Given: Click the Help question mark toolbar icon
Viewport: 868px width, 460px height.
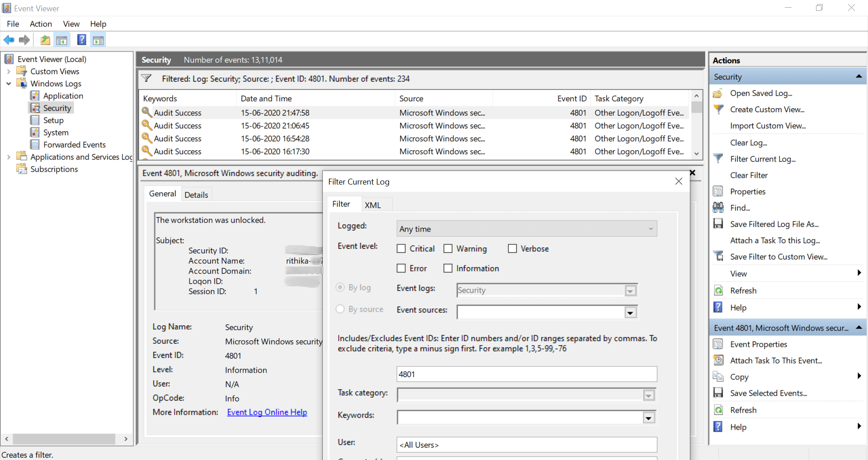Looking at the screenshot, I should click(81, 40).
